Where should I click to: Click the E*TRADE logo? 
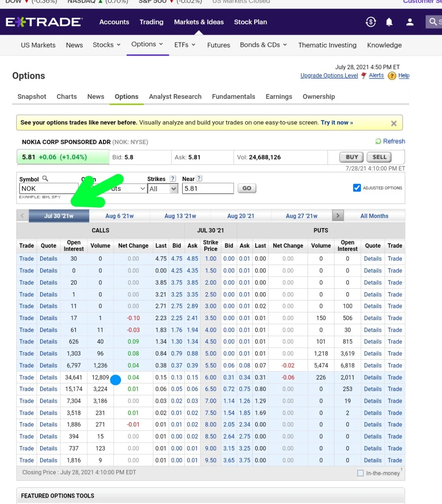coord(44,22)
